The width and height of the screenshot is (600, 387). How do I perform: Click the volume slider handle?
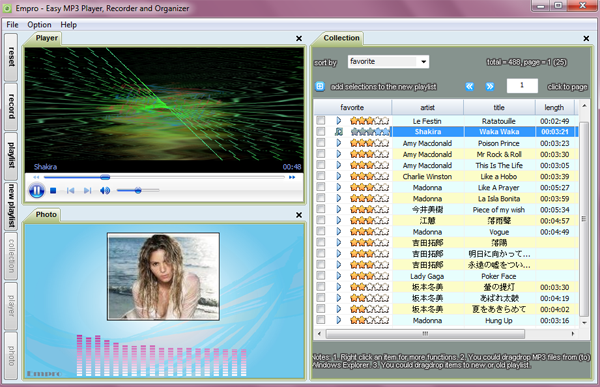pyautogui.click(x=138, y=190)
